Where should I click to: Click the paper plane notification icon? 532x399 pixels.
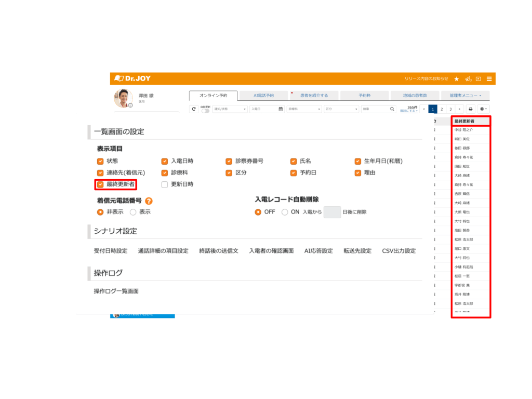click(468, 79)
